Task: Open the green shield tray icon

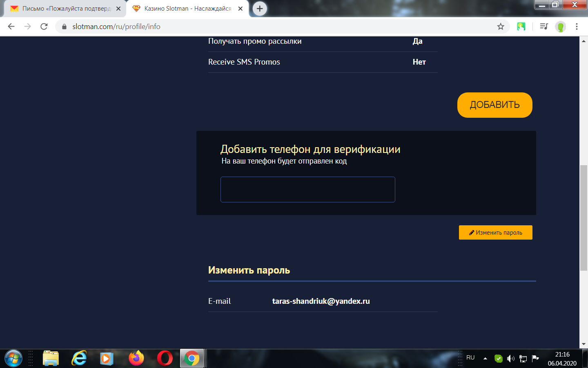Action: [x=499, y=359]
